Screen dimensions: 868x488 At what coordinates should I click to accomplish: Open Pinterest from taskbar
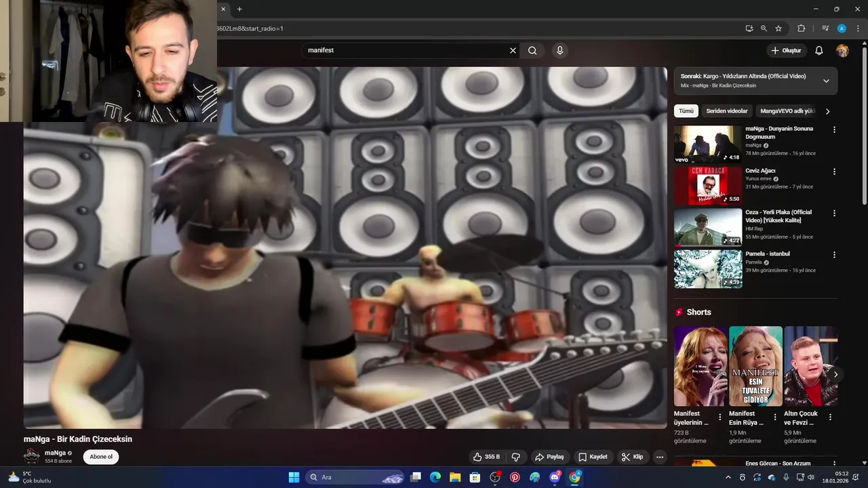515,477
